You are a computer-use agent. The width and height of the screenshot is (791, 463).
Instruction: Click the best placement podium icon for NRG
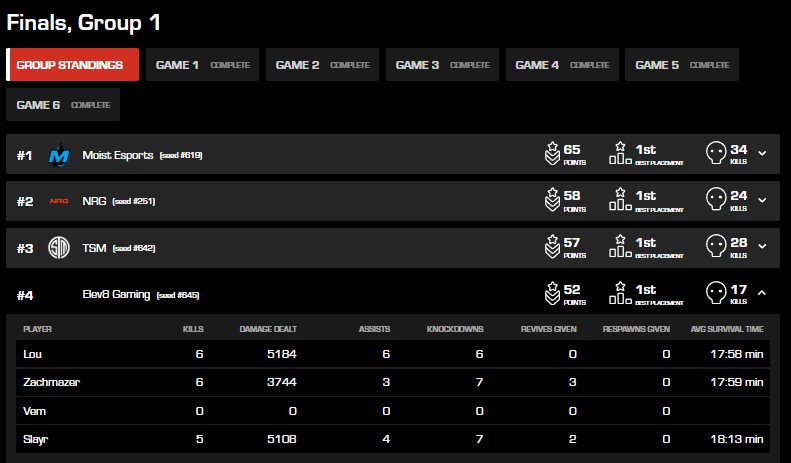[x=620, y=200]
